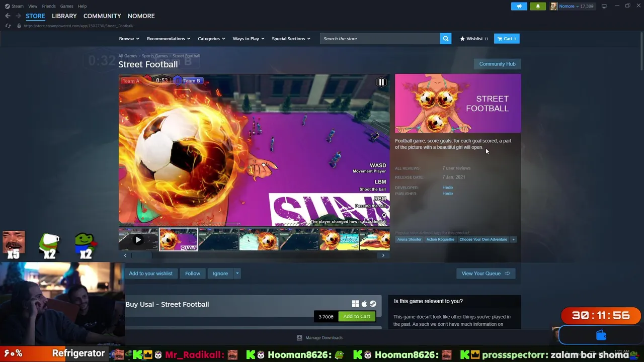Open the Choose Your Own Adventure tag
This screenshot has height=362, width=644.
click(x=483, y=239)
